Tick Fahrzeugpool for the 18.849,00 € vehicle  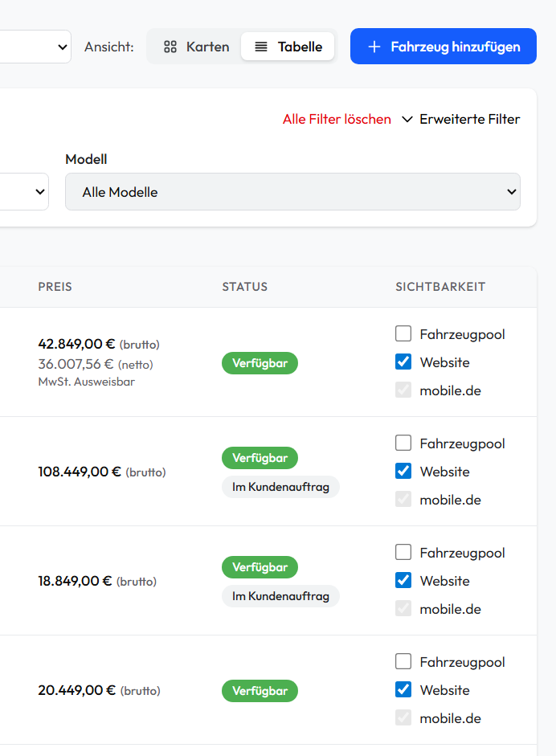[403, 552]
